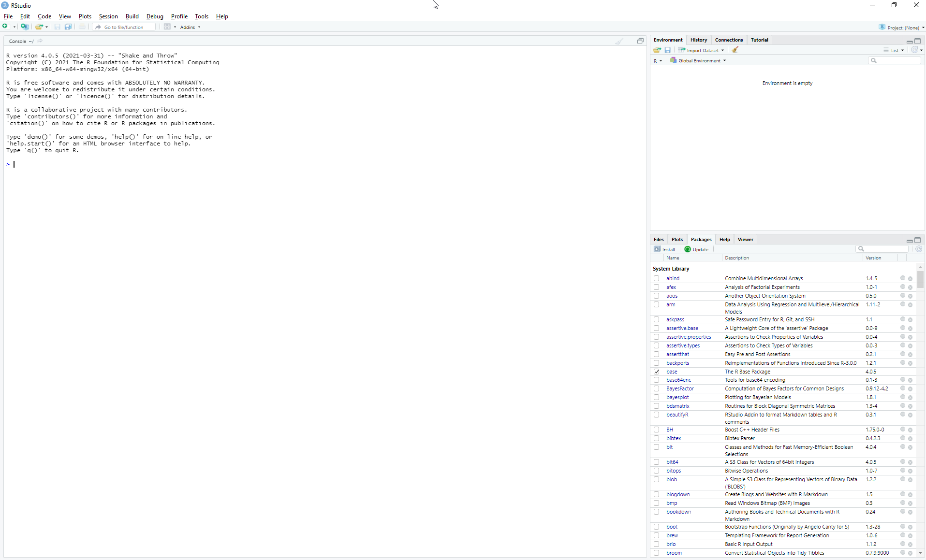Click the packages list scroll down arrow
Image resolution: width=926 pixels, height=560 pixels.
920,553
